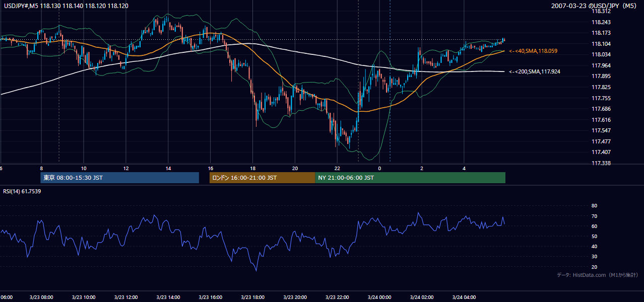
Task: Click the Tokyo 08:00-15:30 JST session bar
Action: (120, 178)
